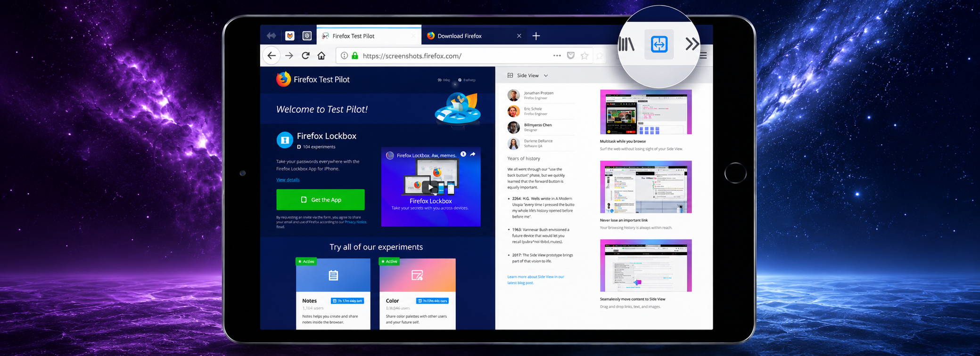Click the Active badge on Color card

[x=389, y=261]
